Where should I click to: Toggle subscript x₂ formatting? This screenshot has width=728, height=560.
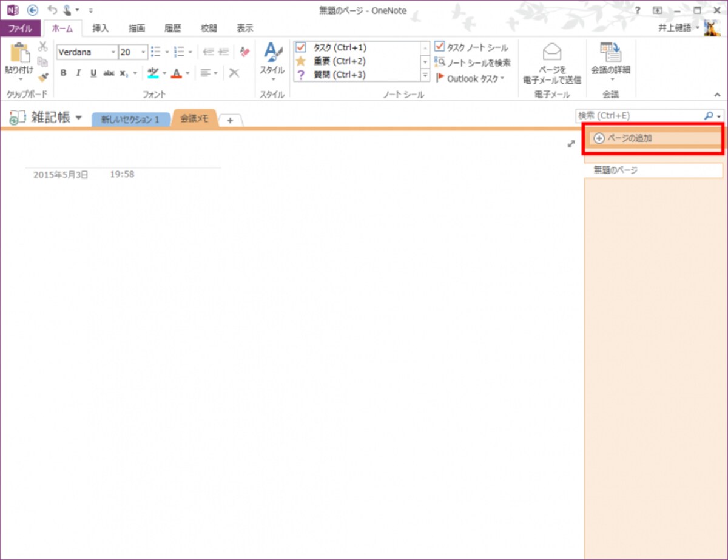tap(124, 73)
